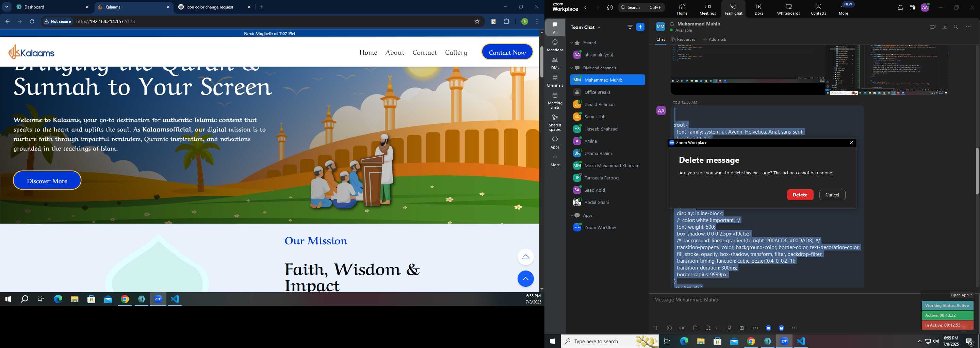Collapse the Starred section
The height and width of the screenshot is (348, 980).
point(571,43)
